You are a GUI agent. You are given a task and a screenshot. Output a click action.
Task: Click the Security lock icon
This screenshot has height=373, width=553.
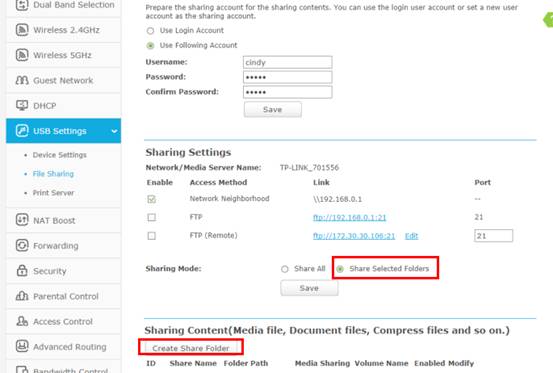(x=22, y=271)
